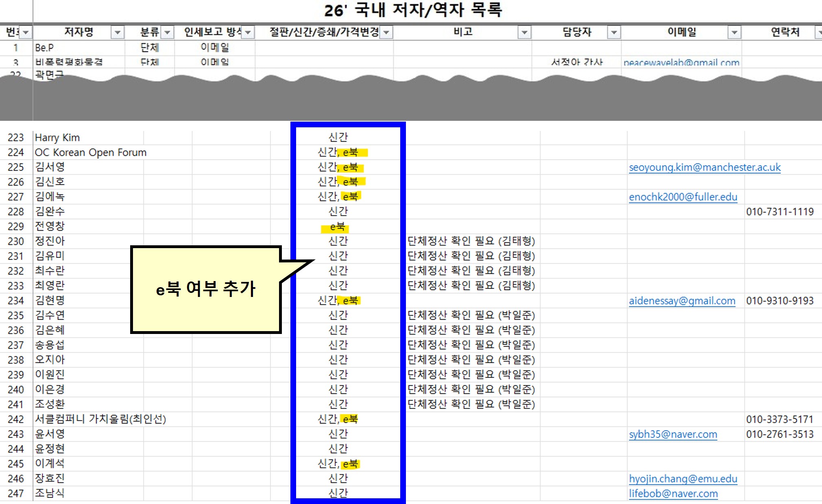Open sybh35@naver.com email link
822x504 pixels.
point(673,434)
